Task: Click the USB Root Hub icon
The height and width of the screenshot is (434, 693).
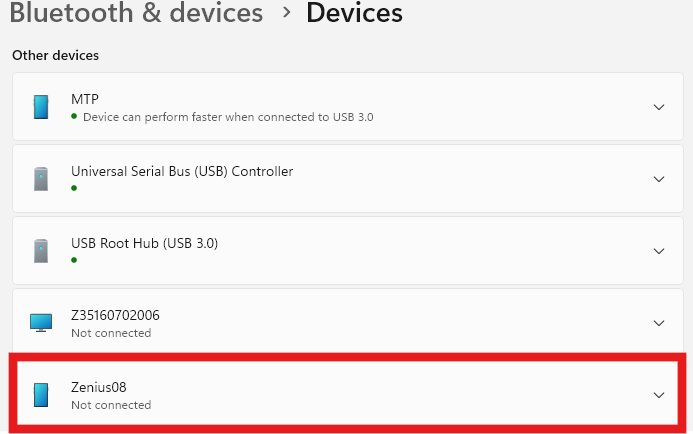Action: point(41,250)
